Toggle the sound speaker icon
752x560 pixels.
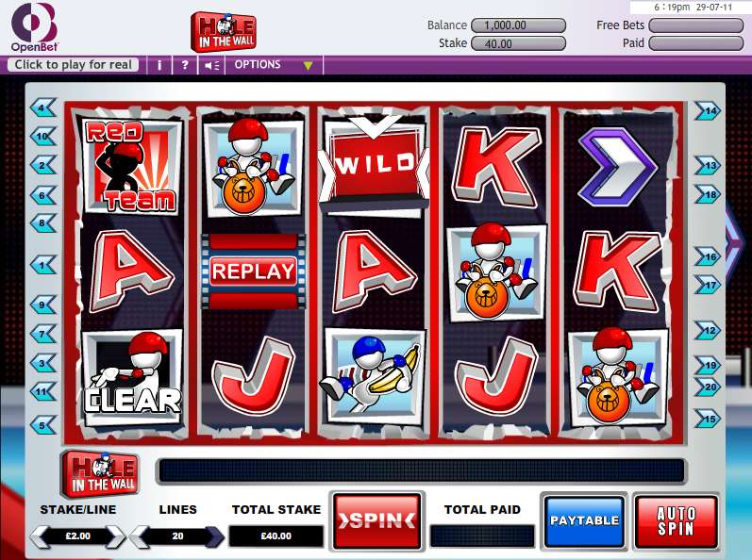pos(211,65)
